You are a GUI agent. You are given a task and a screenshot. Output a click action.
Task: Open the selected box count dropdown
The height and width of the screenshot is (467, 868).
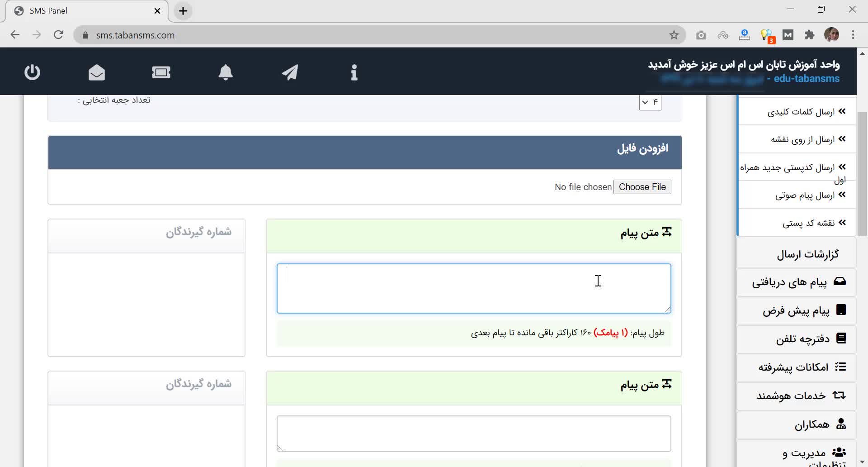pyautogui.click(x=650, y=102)
